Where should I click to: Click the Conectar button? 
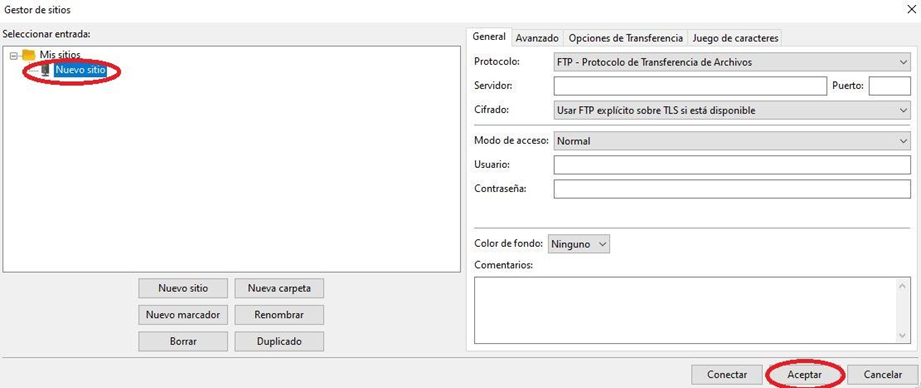pyautogui.click(x=727, y=374)
